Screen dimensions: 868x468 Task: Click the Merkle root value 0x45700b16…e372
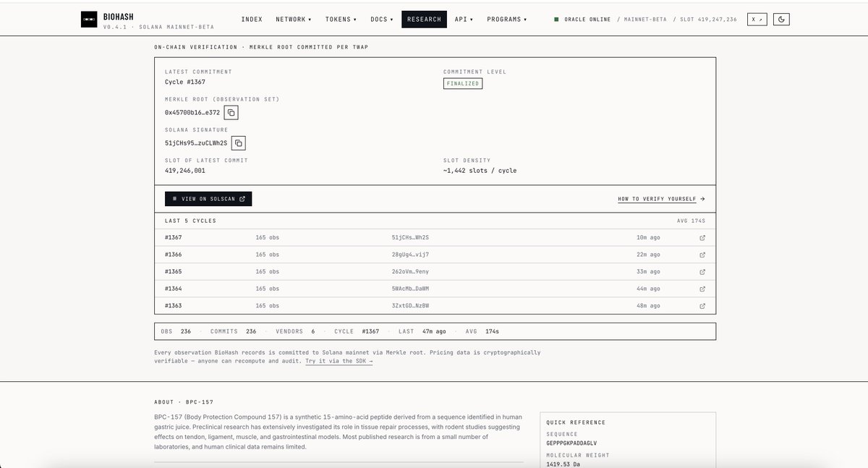[192, 113]
